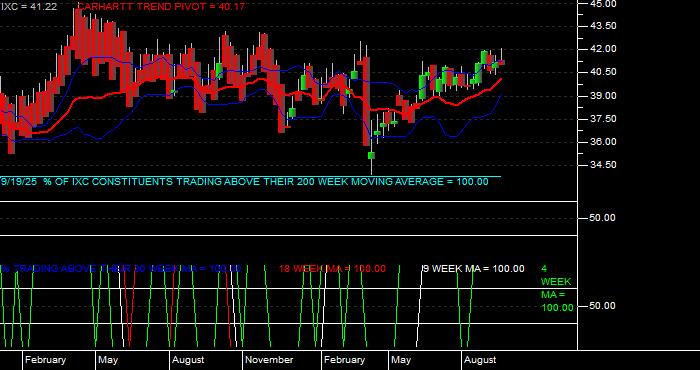Select the August label at the timeline's end
The width and height of the screenshot is (700, 370).
[480, 360]
